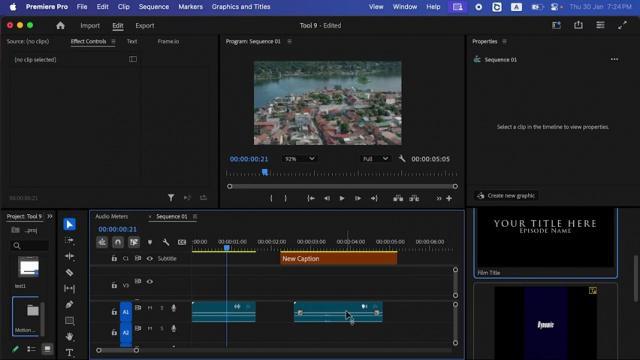The height and width of the screenshot is (360, 640).
Task: Expand transport controls overflow chevrons
Action: click(x=439, y=198)
